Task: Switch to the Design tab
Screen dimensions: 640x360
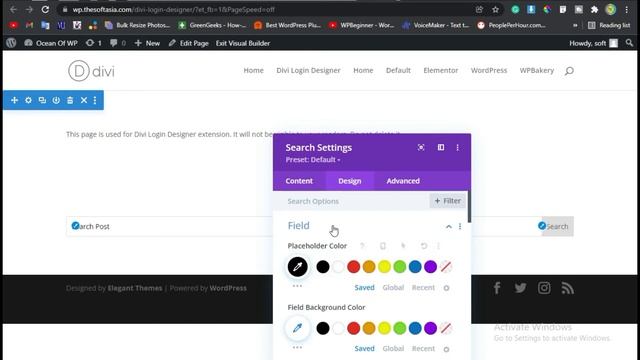Action: [350, 181]
